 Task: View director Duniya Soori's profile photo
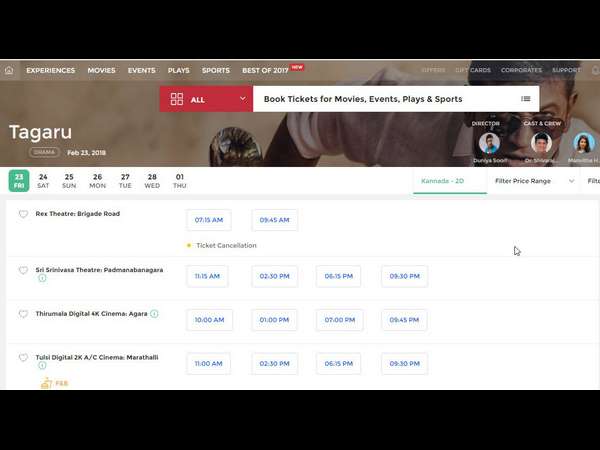489,143
